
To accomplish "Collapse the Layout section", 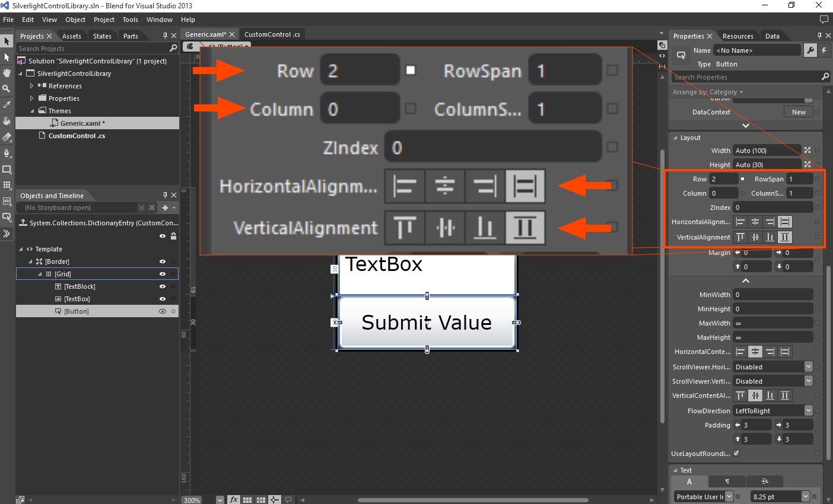I will point(675,138).
